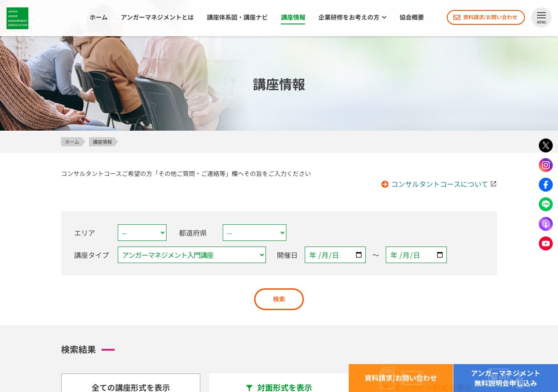Click the orange 資料請求/お問い合わせ floating button
The height and width of the screenshot is (392, 558).
(401, 378)
